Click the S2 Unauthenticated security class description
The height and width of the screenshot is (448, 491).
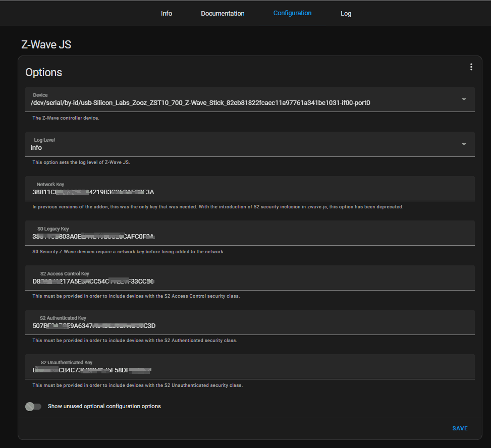(137, 385)
